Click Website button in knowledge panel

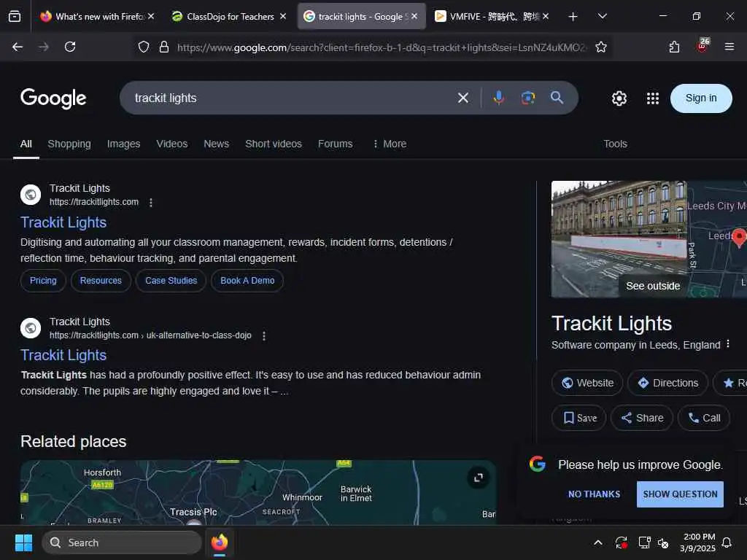pos(587,383)
